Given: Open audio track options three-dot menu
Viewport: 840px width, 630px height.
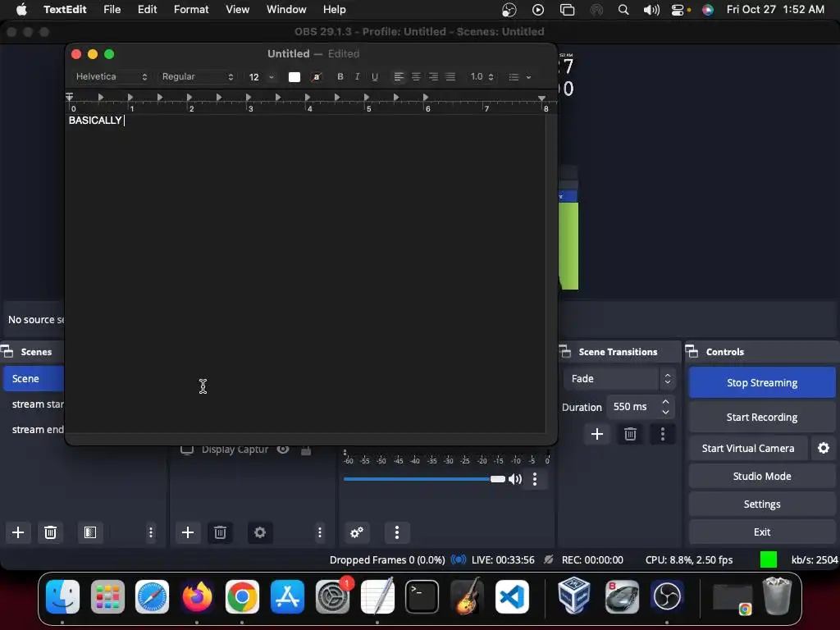Looking at the screenshot, I should click(535, 479).
